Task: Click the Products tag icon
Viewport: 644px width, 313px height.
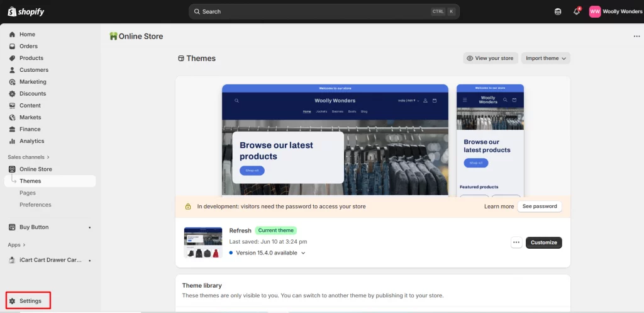Action: pyautogui.click(x=12, y=59)
